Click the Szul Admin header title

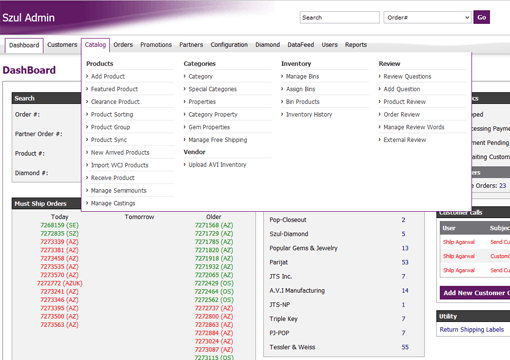coord(28,18)
